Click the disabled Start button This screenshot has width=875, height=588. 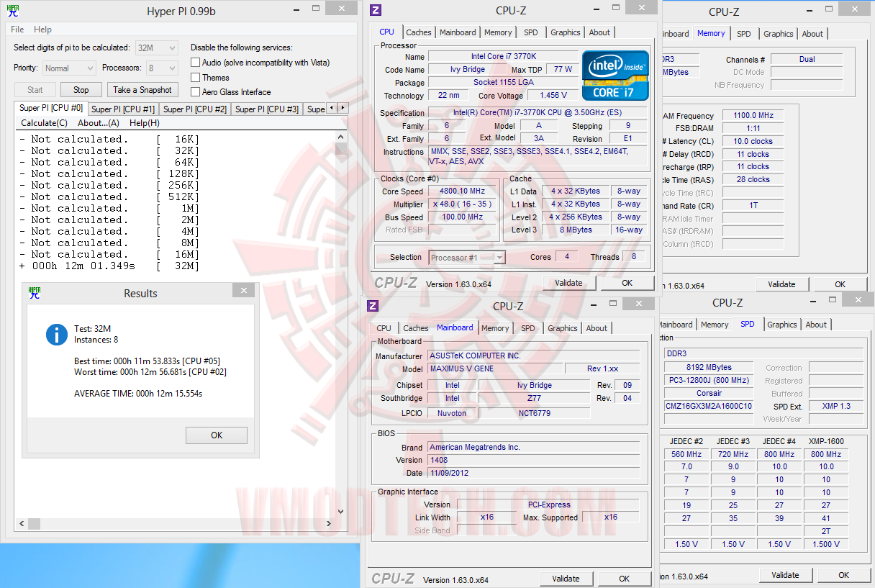click(35, 90)
